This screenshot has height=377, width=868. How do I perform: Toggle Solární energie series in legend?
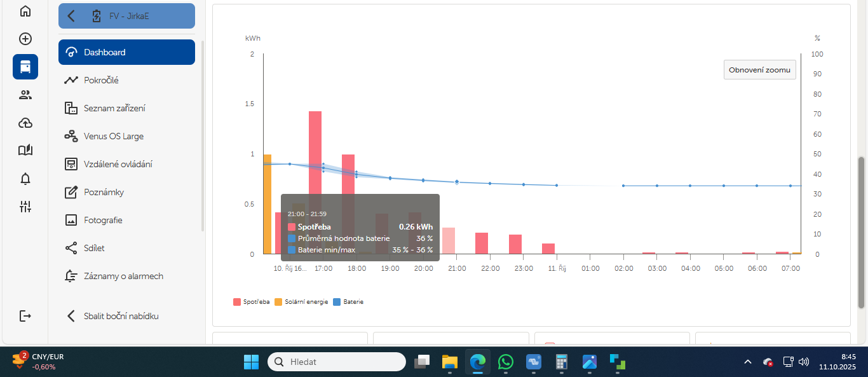tap(301, 302)
